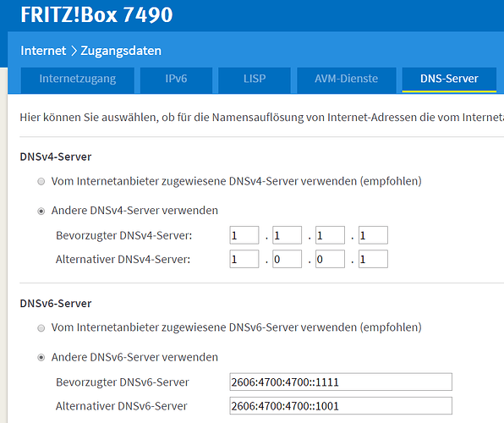Click the Zugangsdaten breadcrumb
Screen dimensions: 504x423
click(121, 51)
